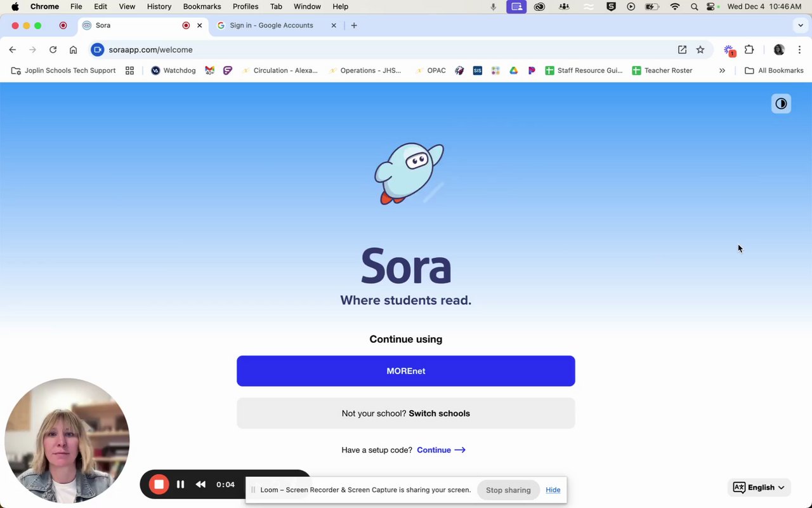Screen dimensions: 812x508
Task: Stop the Loom recording
Action: 159,485
